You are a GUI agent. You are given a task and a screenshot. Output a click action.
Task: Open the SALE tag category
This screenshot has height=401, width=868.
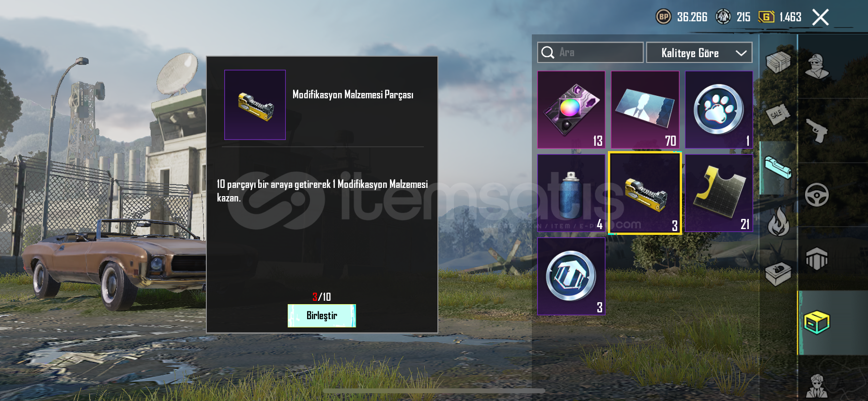point(778,115)
